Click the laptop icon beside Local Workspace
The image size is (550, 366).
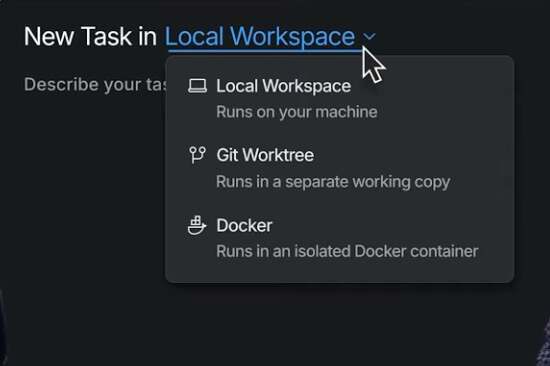pyautogui.click(x=197, y=86)
